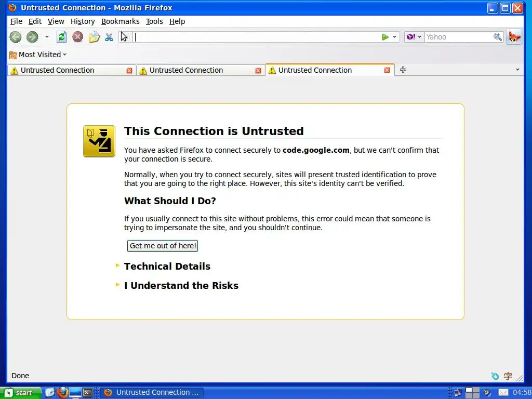The image size is (532, 399).
Task: Click the magnifier search icon
Action: (497, 37)
